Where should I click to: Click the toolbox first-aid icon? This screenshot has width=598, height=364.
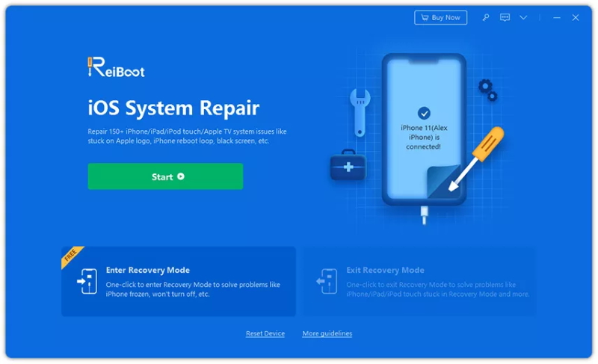348,164
